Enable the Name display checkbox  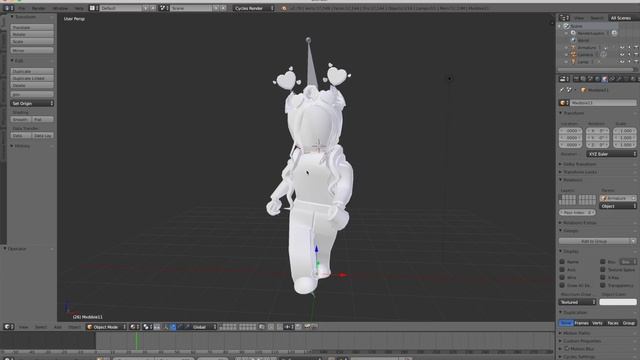click(x=562, y=262)
